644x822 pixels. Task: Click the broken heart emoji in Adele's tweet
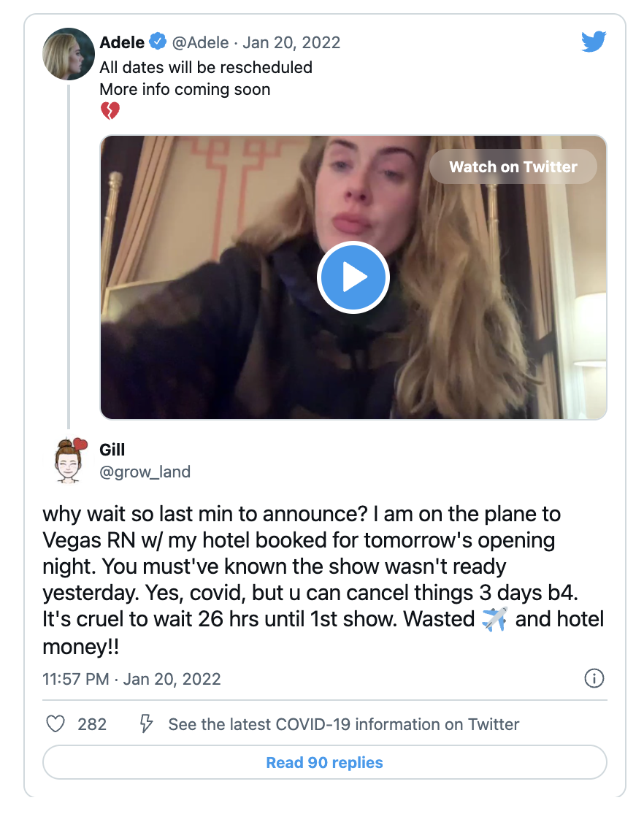[110, 112]
